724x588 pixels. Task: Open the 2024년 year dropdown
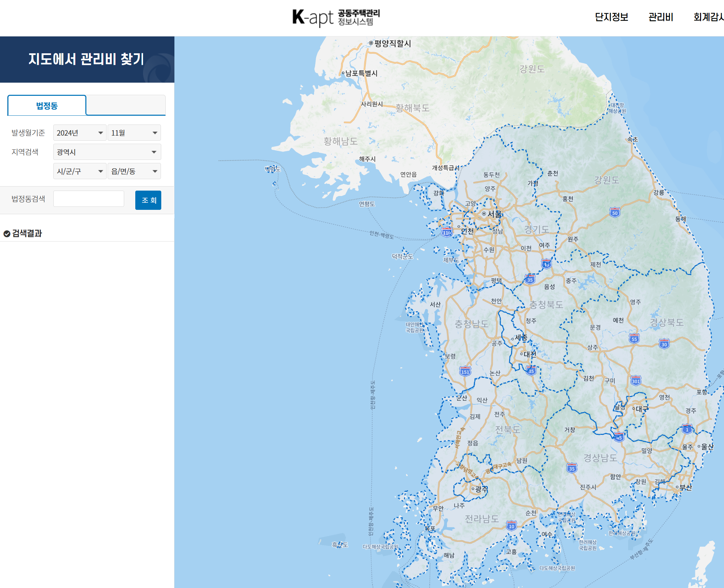(80, 133)
